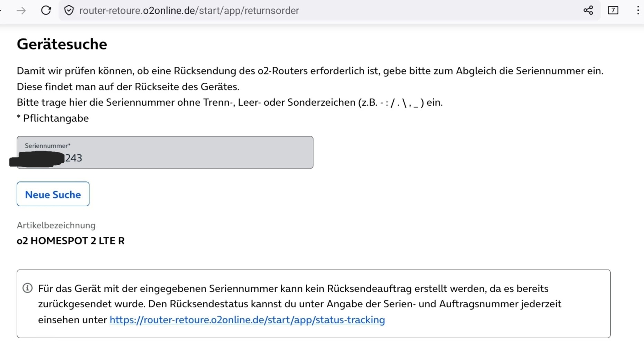Click the Gerätesuche heading
The width and height of the screenshot is (644, 351).
[62, 44]
